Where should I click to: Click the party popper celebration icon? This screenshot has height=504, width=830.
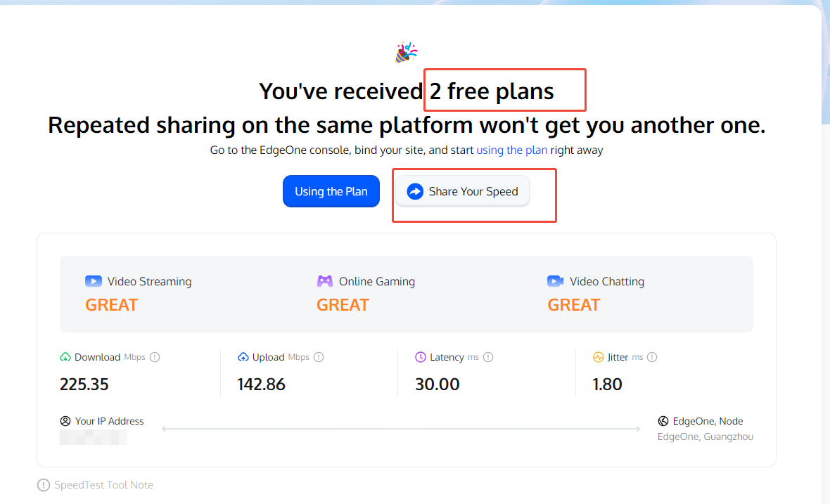407,52
